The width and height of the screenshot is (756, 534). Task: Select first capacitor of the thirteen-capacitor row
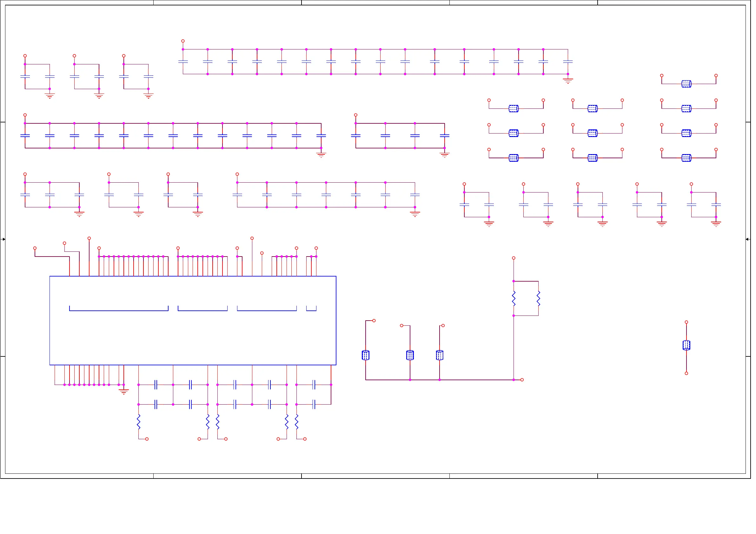pos(25,135)
